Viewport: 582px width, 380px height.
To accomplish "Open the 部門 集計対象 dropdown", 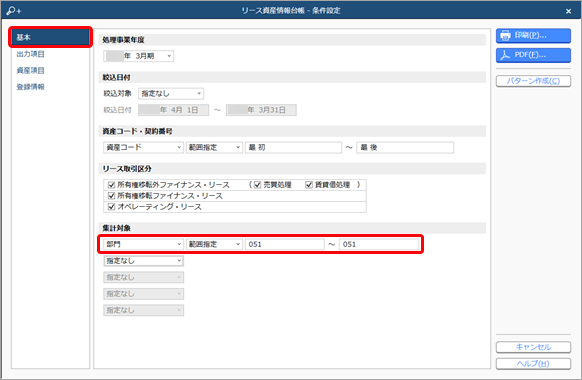I will (x=143, y=244).
